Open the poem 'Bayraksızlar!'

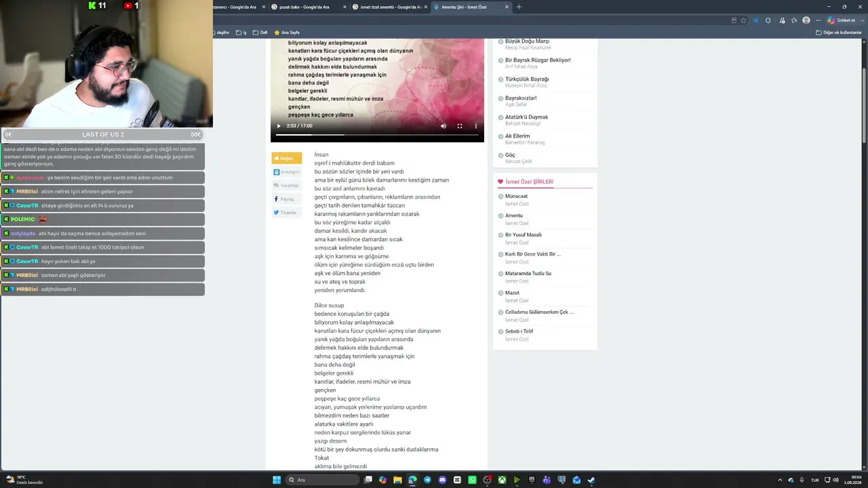tap(521, 98)
